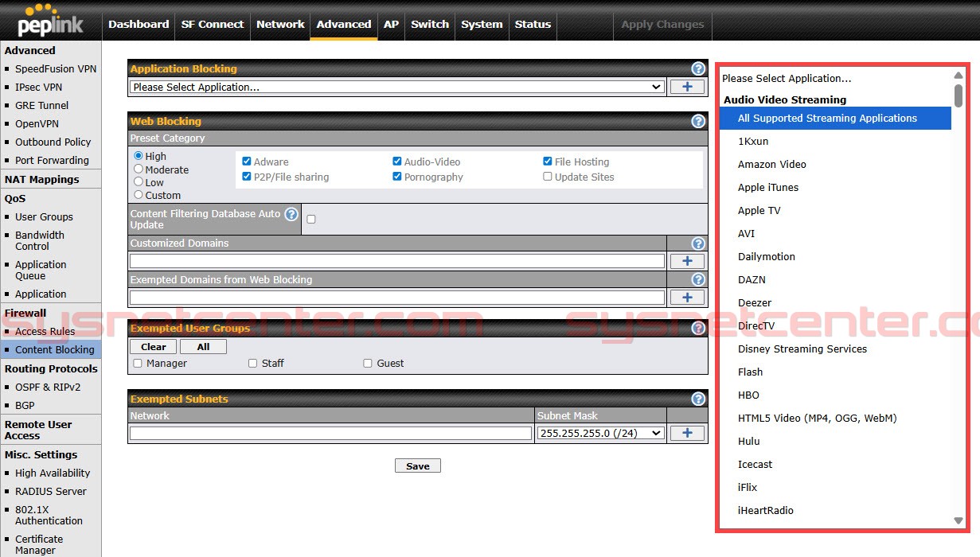Open RADIUS Server in sidebar
Image resolution: width=980 pixels, height=557 pixels.
[x=51, y=491]
